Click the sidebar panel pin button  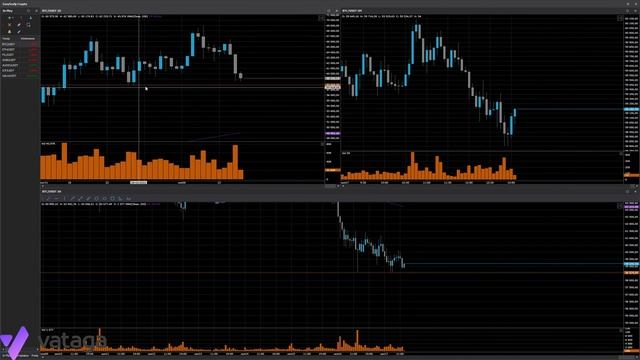coord(29,11)
